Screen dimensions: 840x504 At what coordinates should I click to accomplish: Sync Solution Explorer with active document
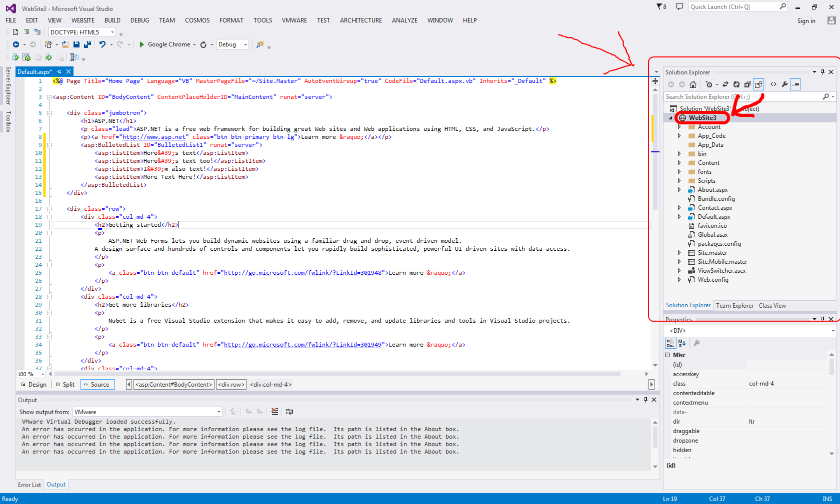725,84
